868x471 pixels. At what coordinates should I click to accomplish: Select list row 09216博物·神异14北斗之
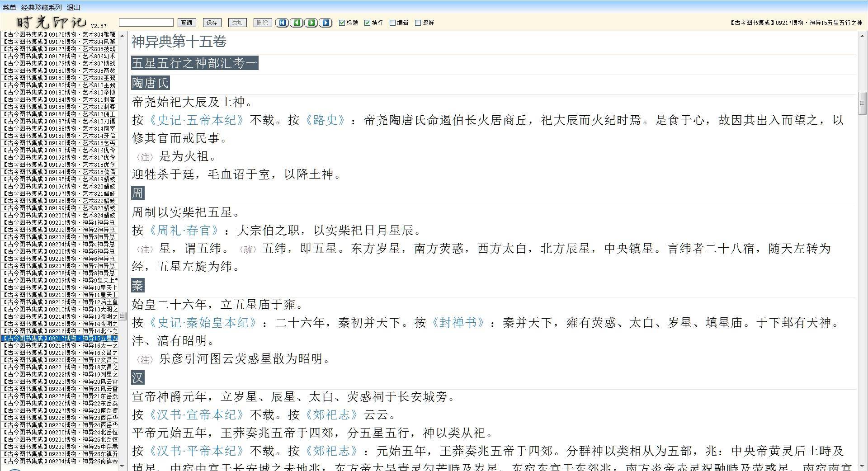(59, 331)
